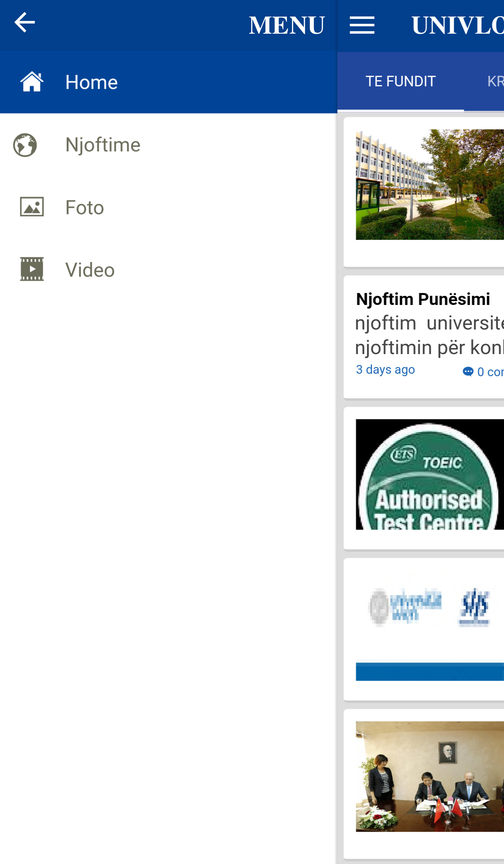Open the hamburger menu icon
The image size is (504, 864).
click(362, 25)
